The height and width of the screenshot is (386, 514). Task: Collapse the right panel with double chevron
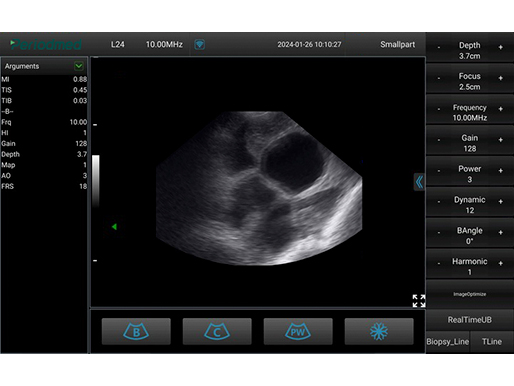click(x=419, y=182)
